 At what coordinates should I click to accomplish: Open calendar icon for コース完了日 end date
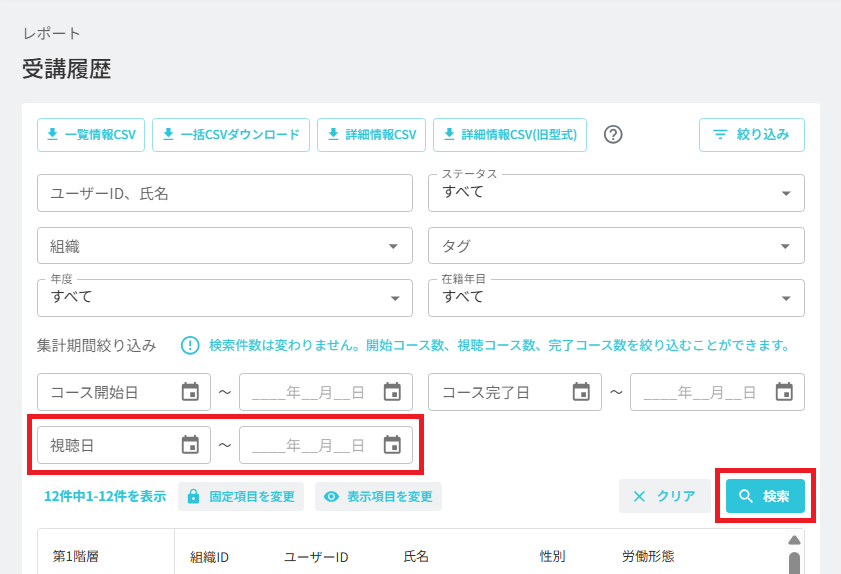[784, 392]
